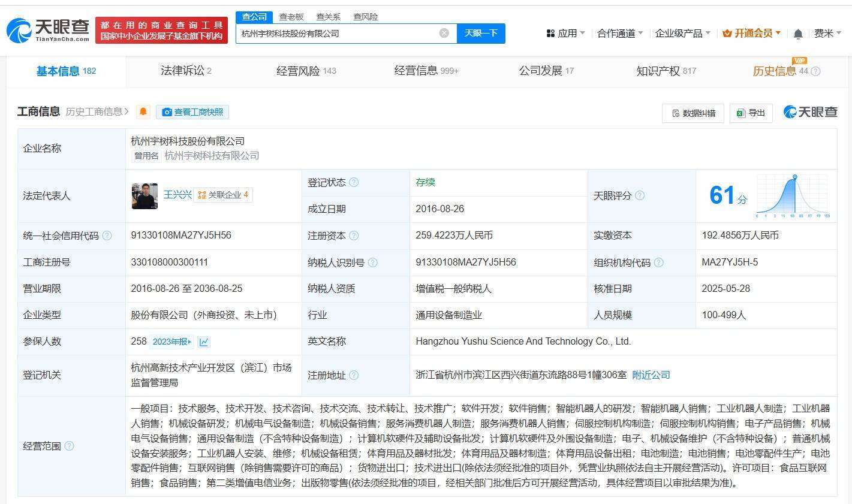Click the 天眼一下 search button
This screenshot has width=852, height=504.
481,33
